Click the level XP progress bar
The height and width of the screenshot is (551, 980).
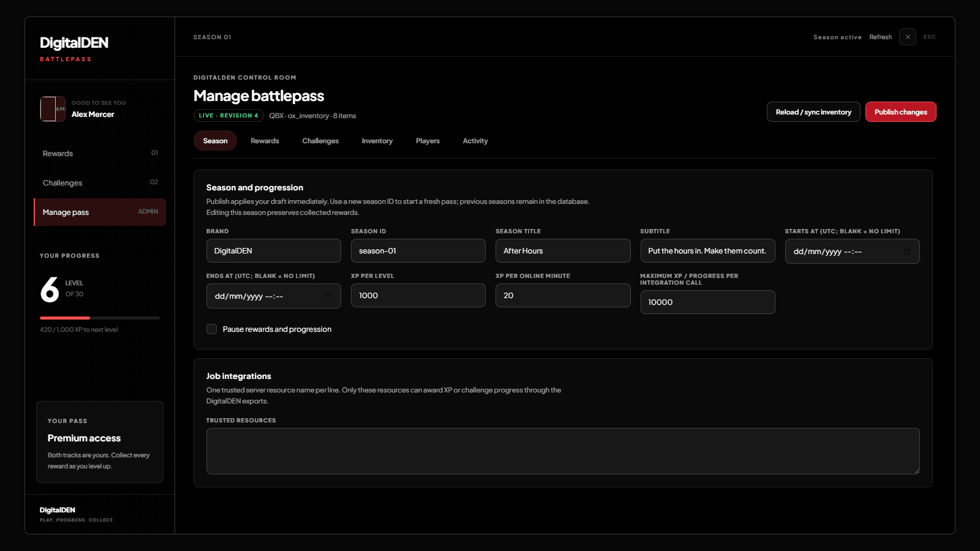tap(100, 318)
